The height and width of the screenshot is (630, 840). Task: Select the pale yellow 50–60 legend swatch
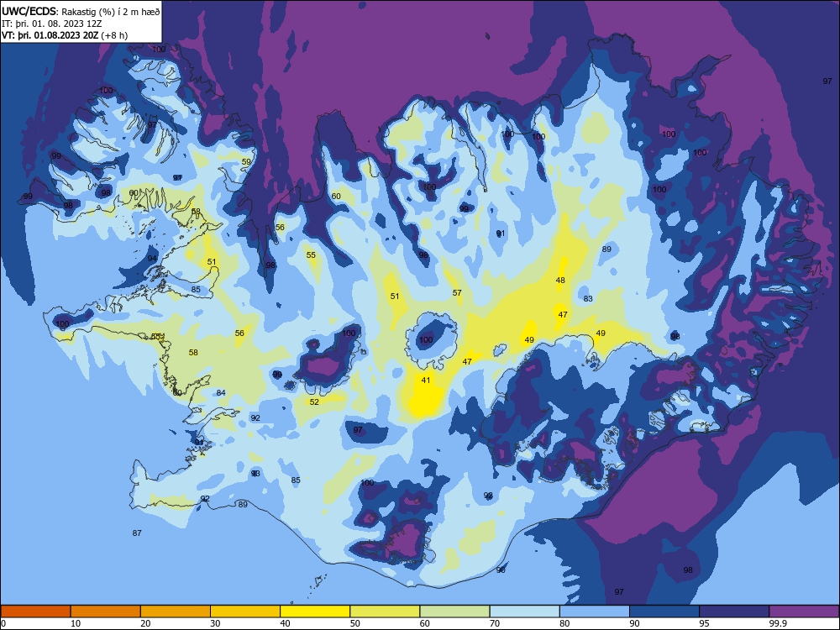pyautogui.click(x=385, y=612)
